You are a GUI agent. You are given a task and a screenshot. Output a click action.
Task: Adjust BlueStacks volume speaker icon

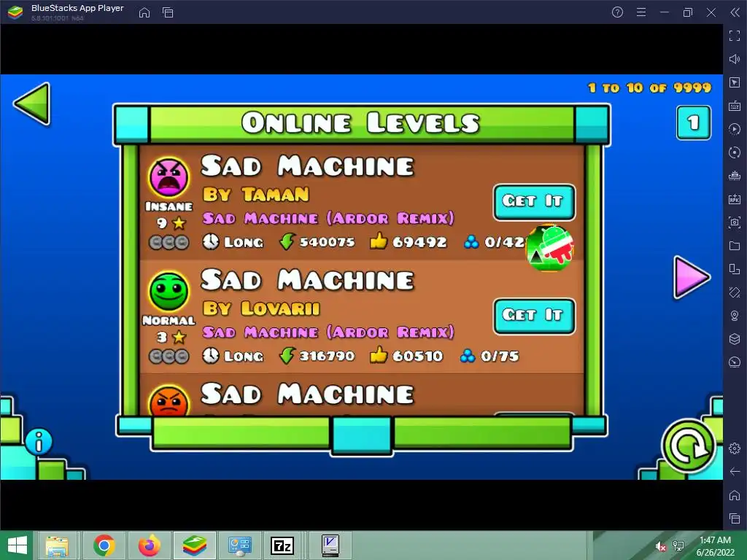(x=735, y=59)
